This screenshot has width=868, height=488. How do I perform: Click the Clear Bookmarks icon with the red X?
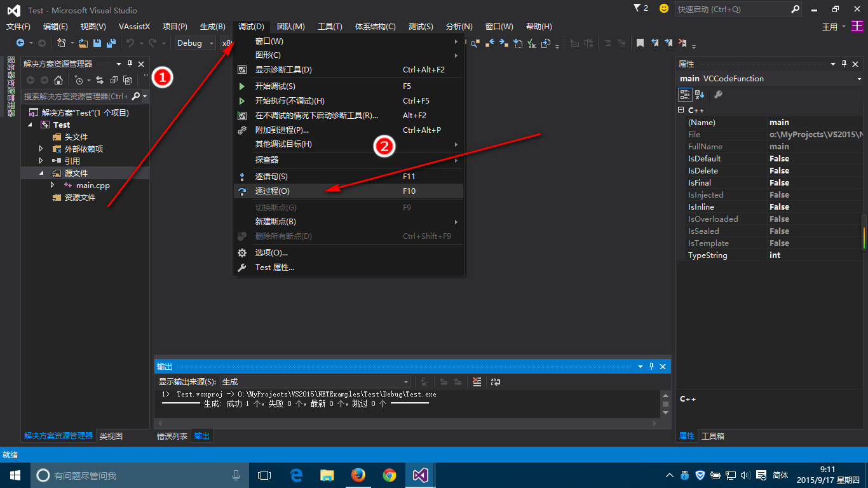[x=682, y=43]
